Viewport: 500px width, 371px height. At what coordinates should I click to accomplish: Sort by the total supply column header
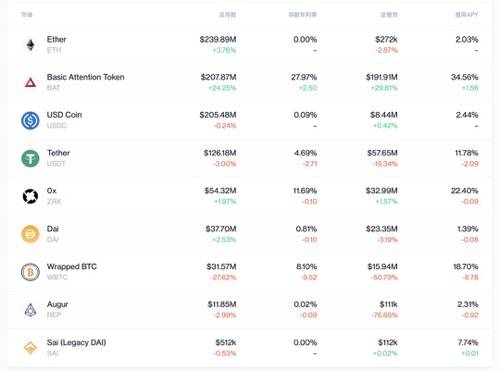point(228,14)
